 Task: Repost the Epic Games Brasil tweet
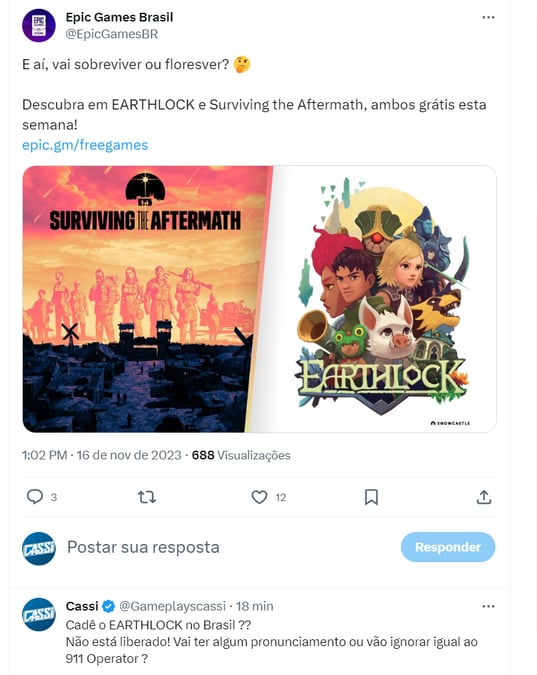tap(146, 497)
